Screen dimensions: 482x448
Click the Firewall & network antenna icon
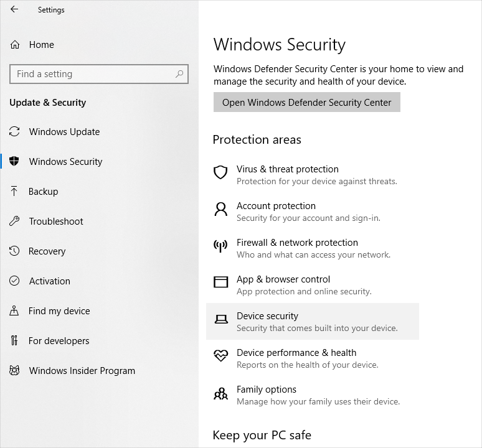coord(220,246)
